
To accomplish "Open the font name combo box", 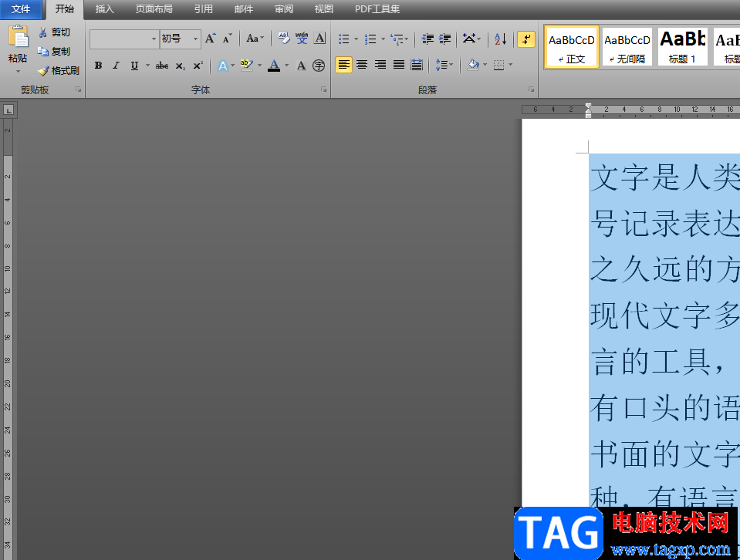I will pos(123,39).
